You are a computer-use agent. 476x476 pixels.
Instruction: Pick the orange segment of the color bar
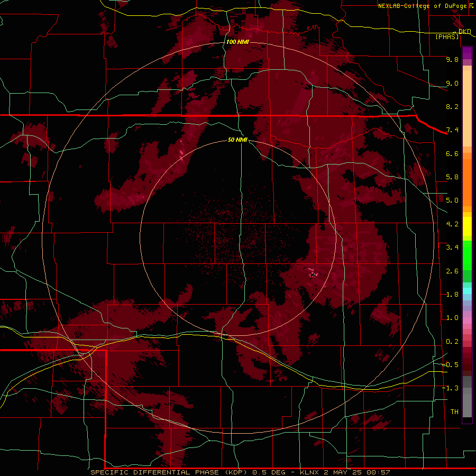pos(467,182)
